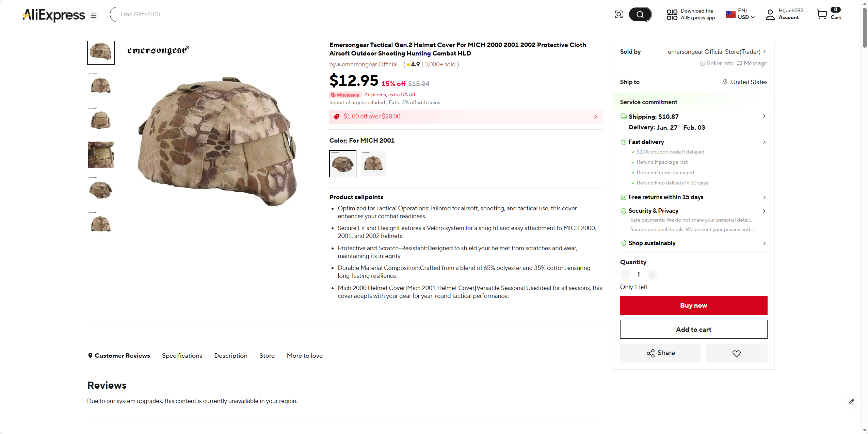Image resolution: width=868 pixels, height=434 pixels.
Task: Click the Account profile icon
Action: pyautogui.click(x=770, y=14)
